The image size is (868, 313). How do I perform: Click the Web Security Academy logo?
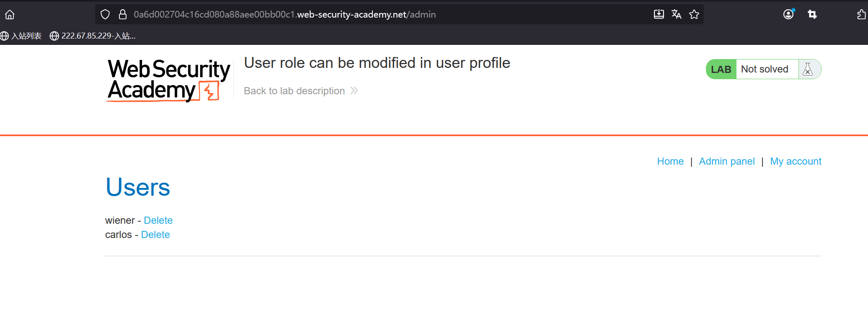168,80
